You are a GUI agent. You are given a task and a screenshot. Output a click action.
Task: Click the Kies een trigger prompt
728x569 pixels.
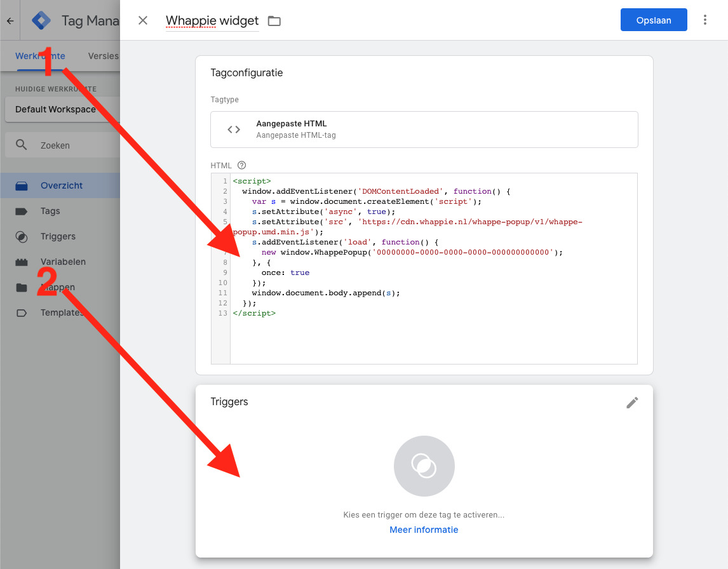point(424,514)
